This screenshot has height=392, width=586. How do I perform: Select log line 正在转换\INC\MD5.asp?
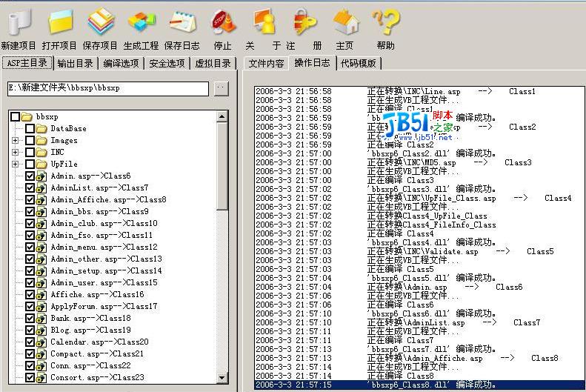[x=419, y=162]
